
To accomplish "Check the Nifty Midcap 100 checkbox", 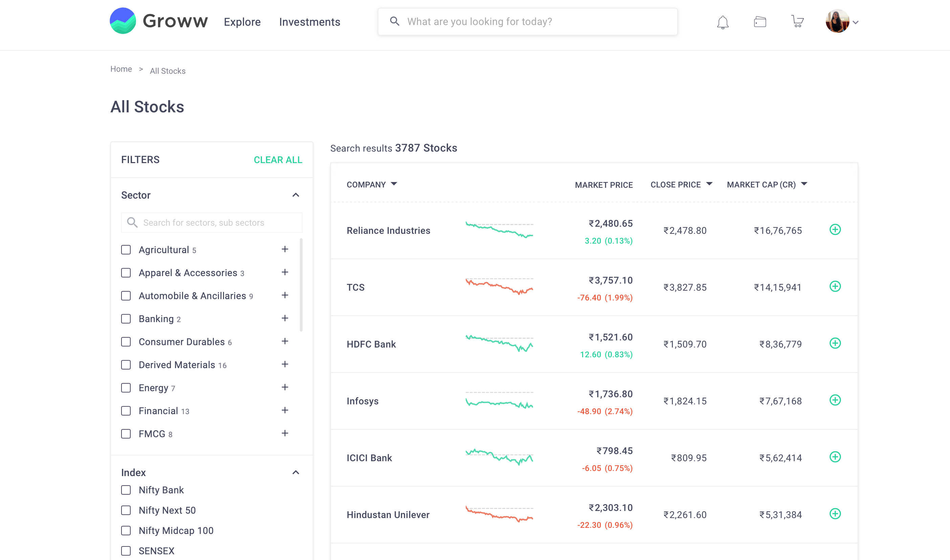I will (x=126, y=531).
